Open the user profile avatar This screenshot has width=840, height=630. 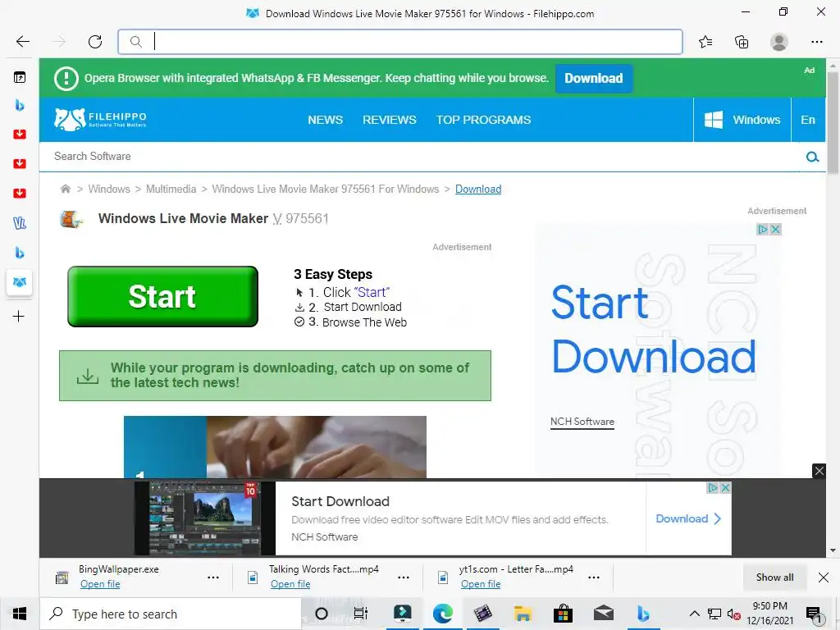pos(779,41)
